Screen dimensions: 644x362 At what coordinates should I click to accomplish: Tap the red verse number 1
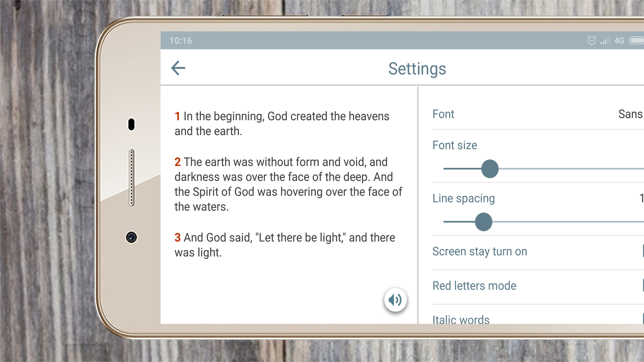coord(177,116)
